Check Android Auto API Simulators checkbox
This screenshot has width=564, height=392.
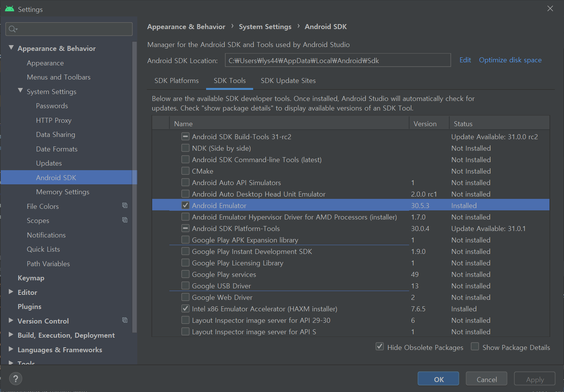(185, 182)
